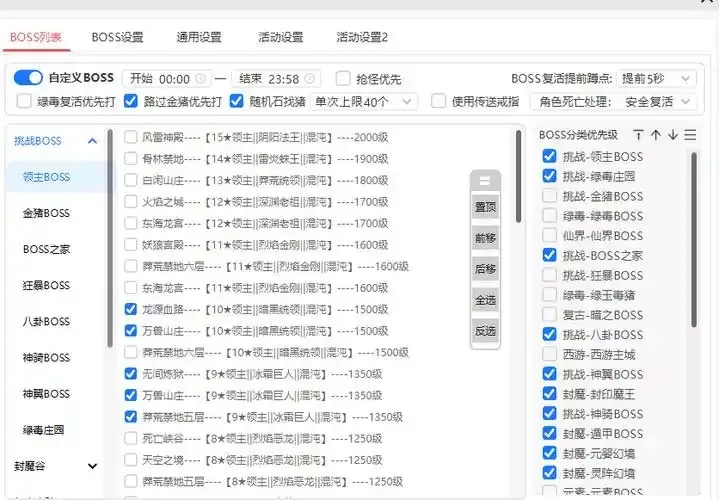Move category to top priority icon

638,135
